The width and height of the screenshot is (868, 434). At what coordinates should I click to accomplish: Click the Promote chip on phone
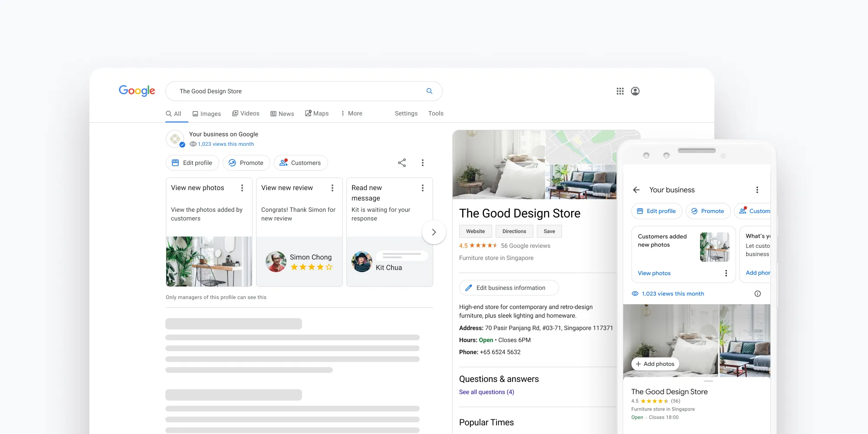[x=708, y=211]
